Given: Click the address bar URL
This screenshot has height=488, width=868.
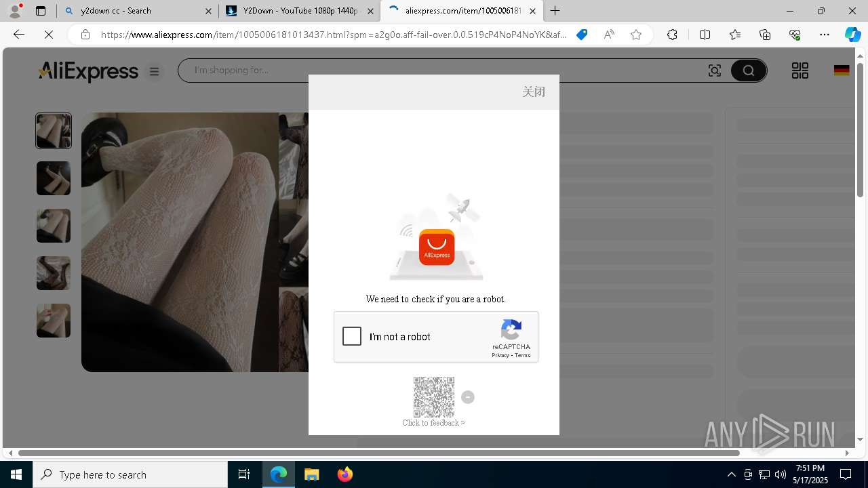Looking at the screenshot, I should coord(334,35).
